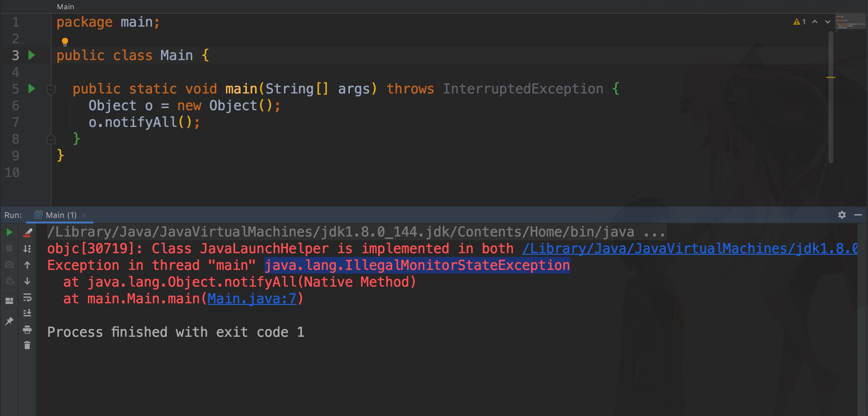The width and height of the screenshot is (868, 416).
Task: Click the Rerun Main green play button
Action: click(x=9, y=232)
